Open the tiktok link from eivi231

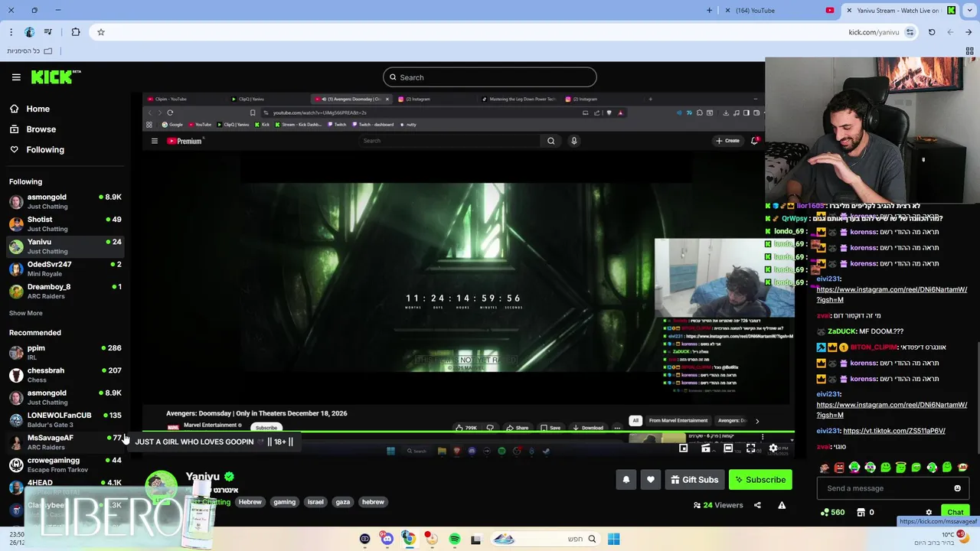click(893, 431)
